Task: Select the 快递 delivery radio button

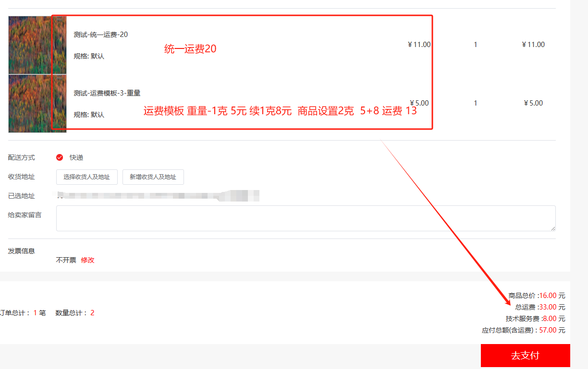Action: coord(60,157)
